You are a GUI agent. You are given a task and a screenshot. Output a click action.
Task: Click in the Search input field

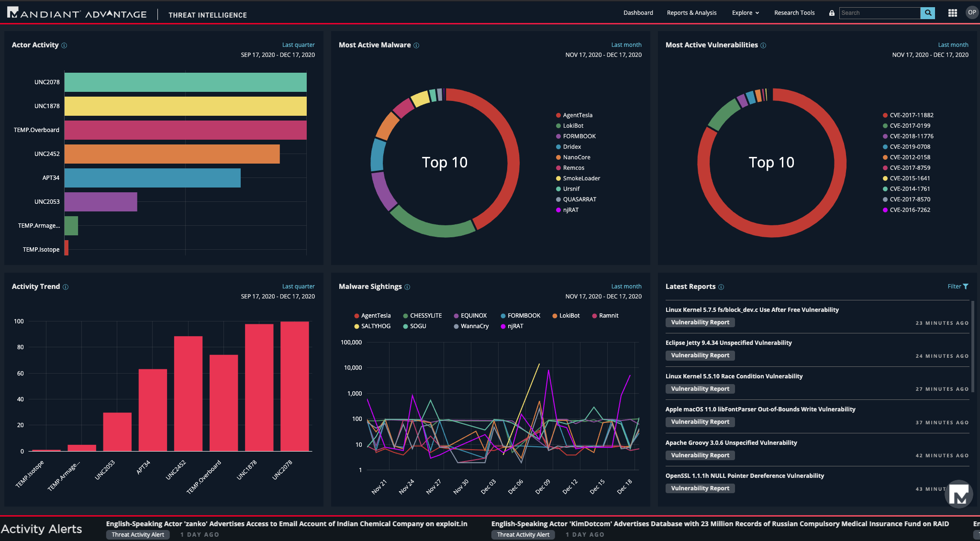880,13
